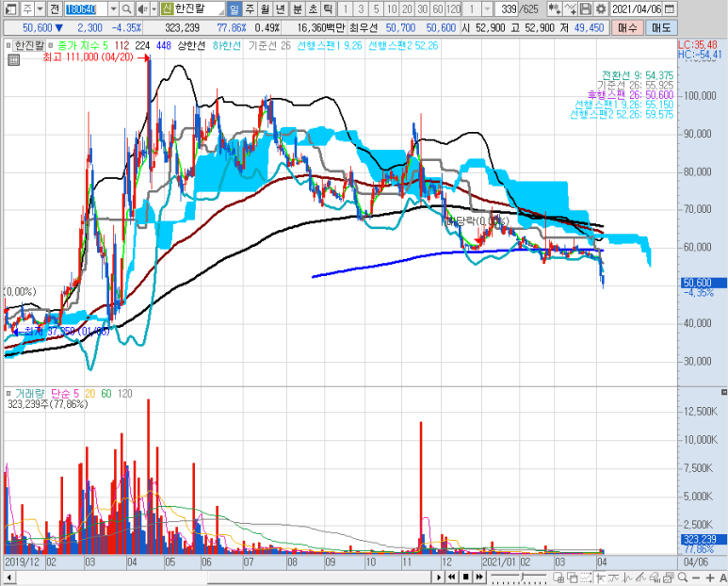
Task: Toggle the 거래량 volume legend checkbox
Action: tap(8, 393)
